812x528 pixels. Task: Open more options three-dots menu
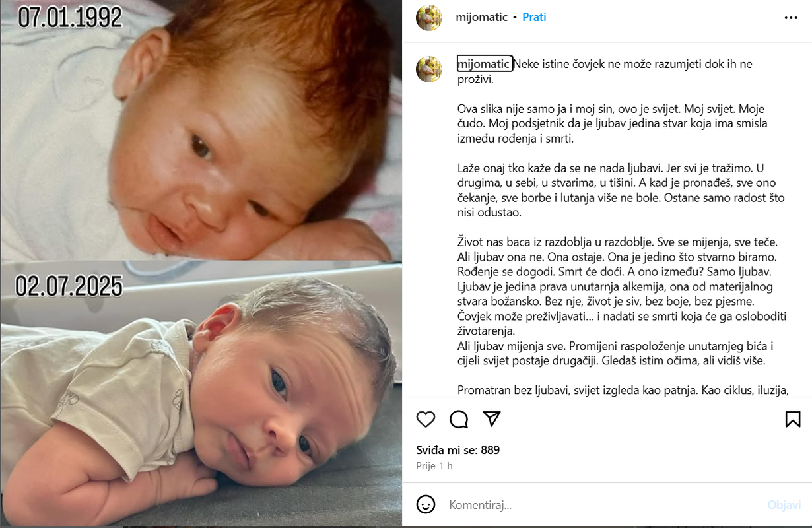point(791,18)
